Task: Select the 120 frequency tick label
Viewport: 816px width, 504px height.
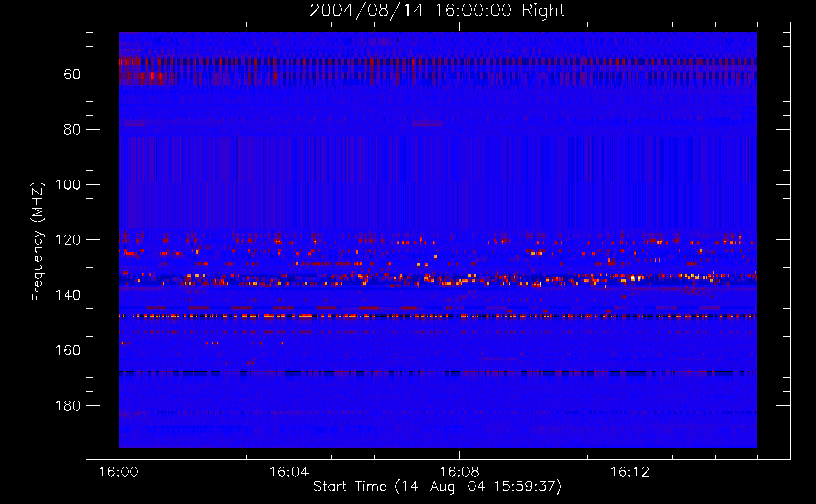Action: (x=68, y=240)
